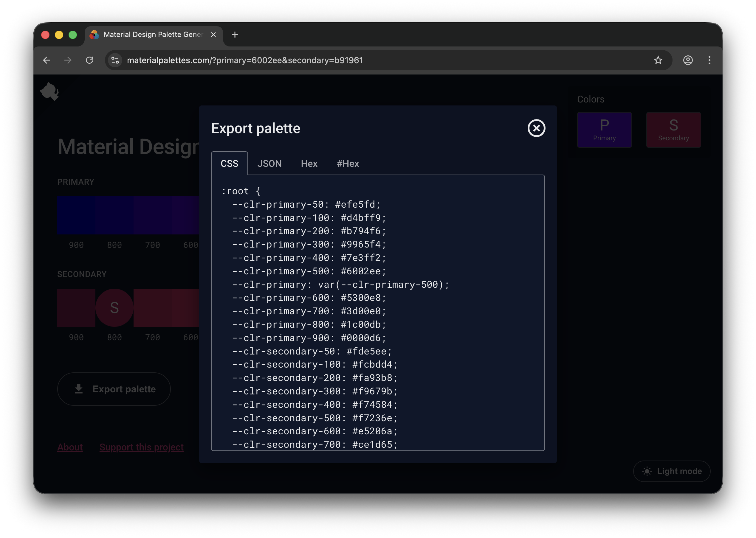Select the Primary color swatch labeled P

[605, 130]
